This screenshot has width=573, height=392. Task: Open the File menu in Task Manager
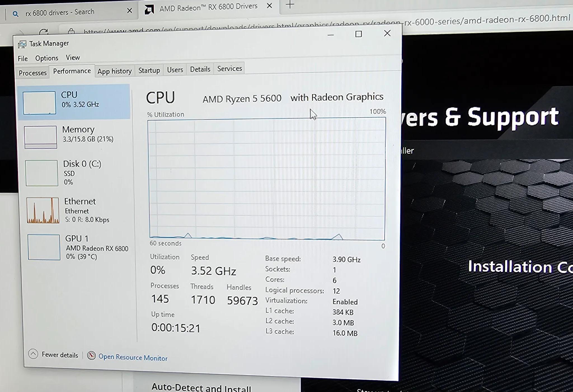pos(23,58)
